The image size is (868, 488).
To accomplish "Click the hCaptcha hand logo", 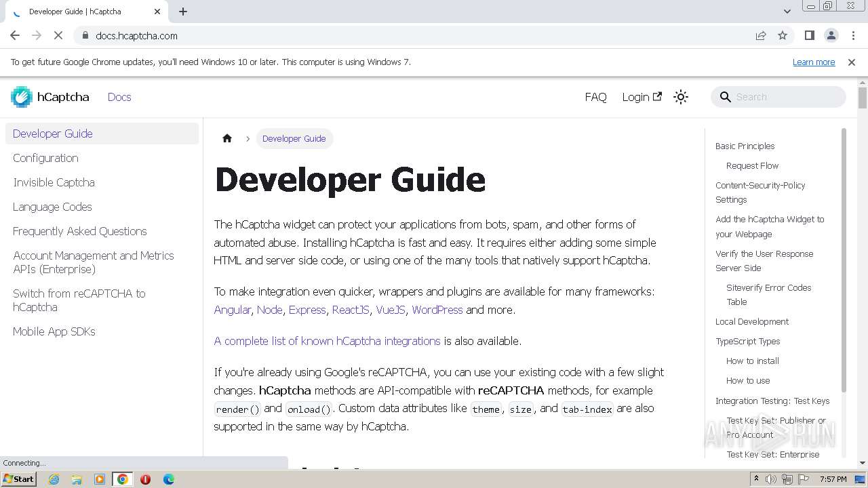I will tap(22, 97).
